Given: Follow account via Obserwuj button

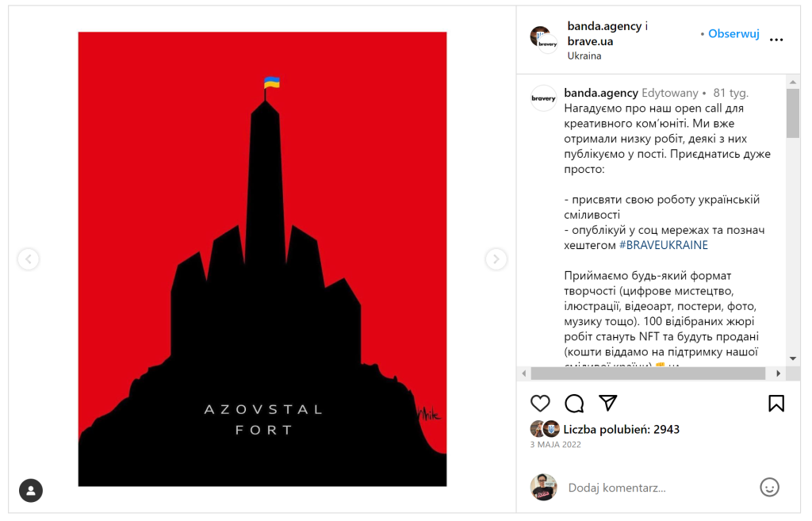Looking at the screenshot, I should tap(733, 33).
